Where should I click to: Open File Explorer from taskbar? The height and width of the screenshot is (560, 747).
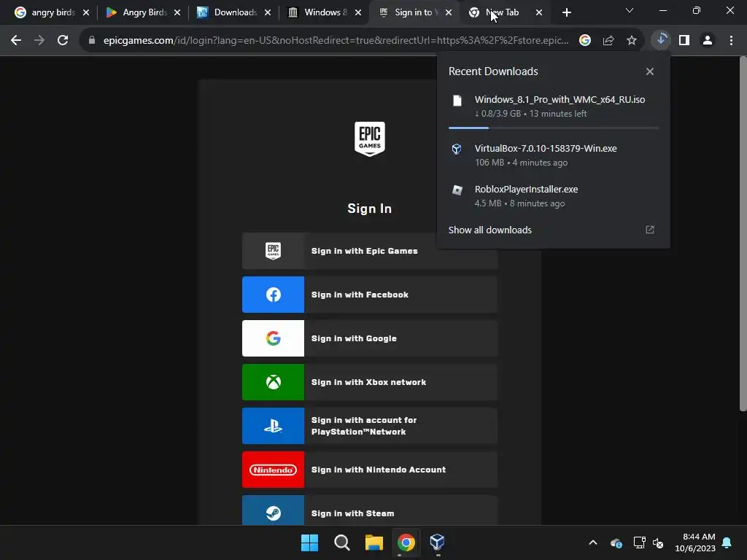(374, 542)
